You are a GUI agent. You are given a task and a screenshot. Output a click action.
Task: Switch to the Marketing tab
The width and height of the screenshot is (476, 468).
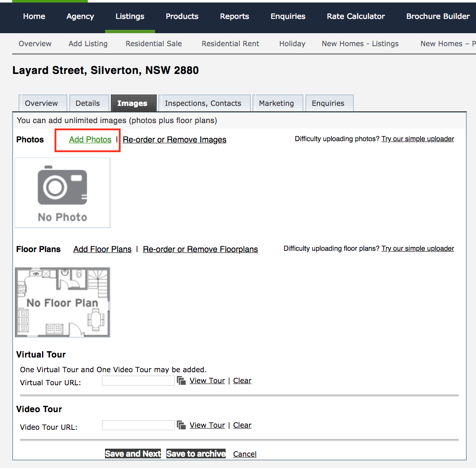278,103
